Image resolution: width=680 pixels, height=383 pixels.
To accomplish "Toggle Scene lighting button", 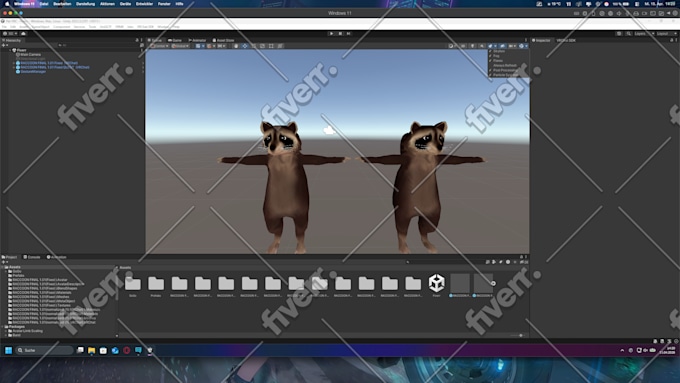I will pos(473,46).
